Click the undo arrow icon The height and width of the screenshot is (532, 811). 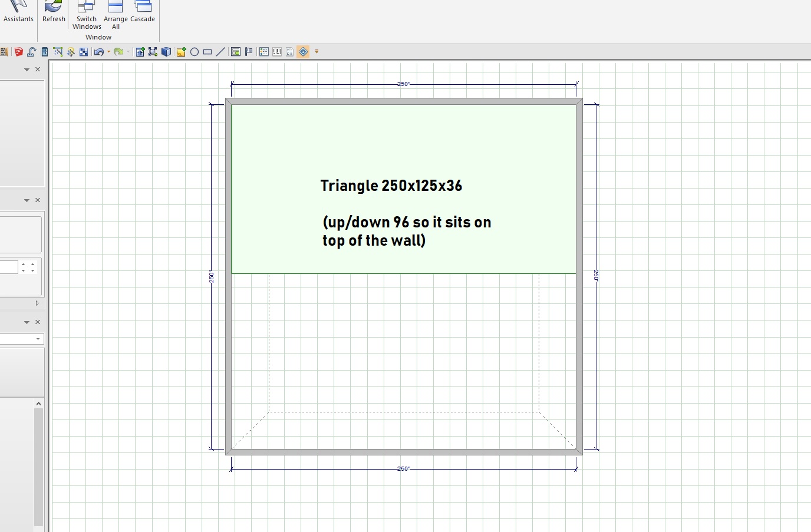(x=98, y=52)
